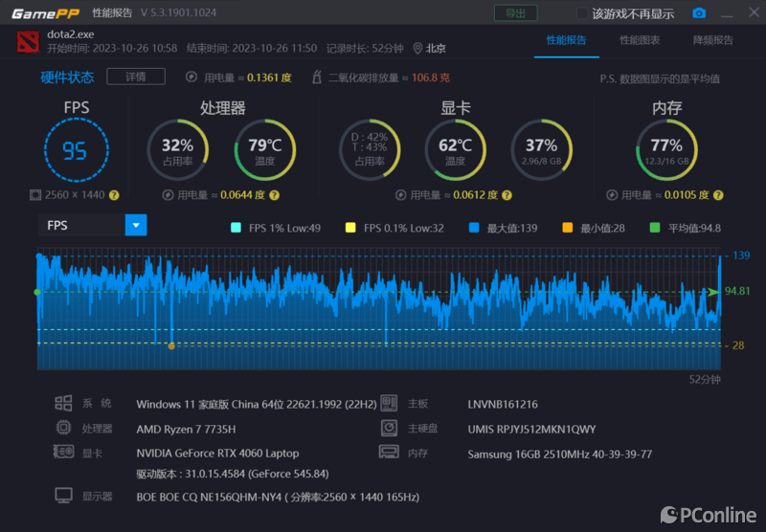Click NVIDIA GeForce RTX 4060 Laptop text

click(x=218, y=453)
